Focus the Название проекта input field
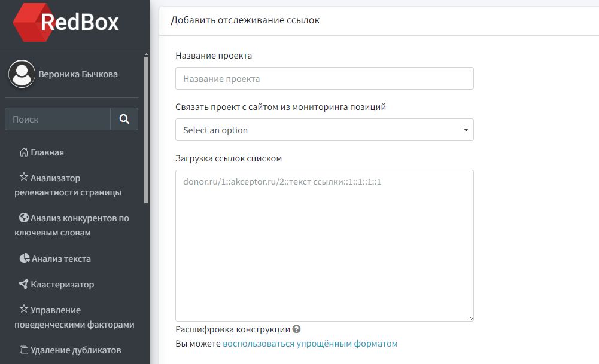This screenshot has height=364, width=599. click(324, 78)
